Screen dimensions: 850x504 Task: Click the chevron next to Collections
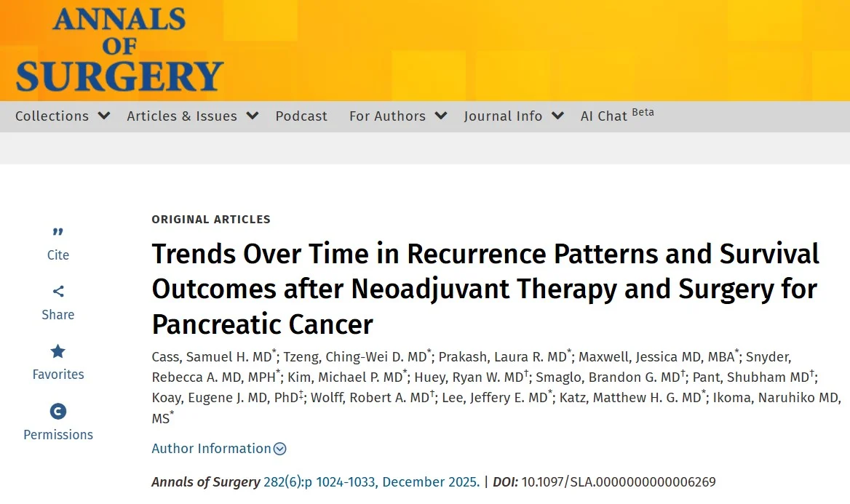pos(103,116)
